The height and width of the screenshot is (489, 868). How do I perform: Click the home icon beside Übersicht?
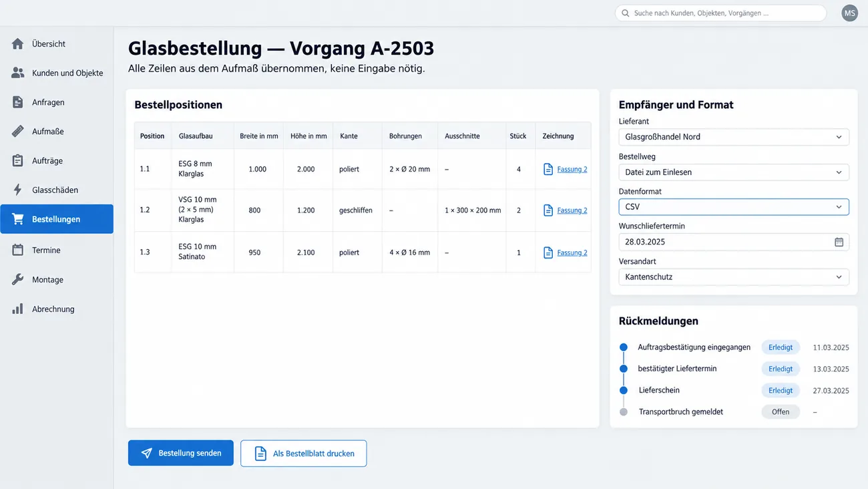[x=18, y=44]
